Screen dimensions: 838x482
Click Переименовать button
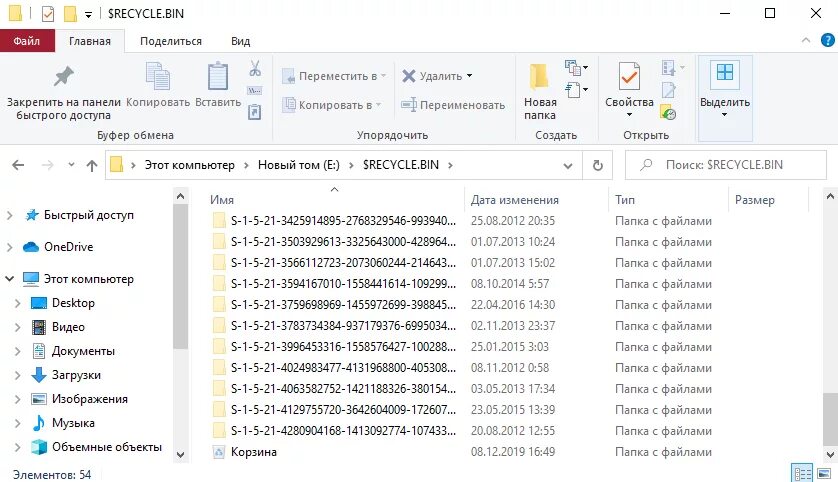(453, 105)
